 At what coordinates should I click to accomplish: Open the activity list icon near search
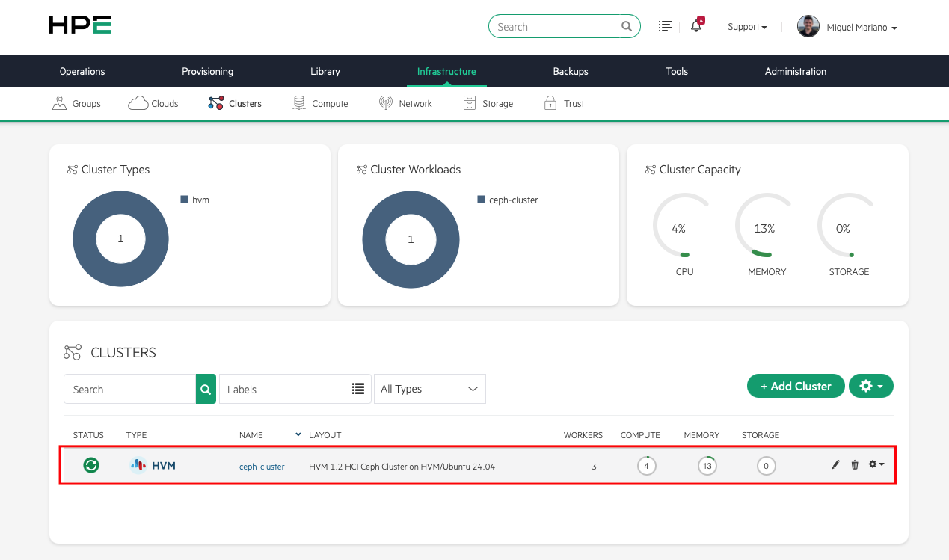(x=665, y=25)
